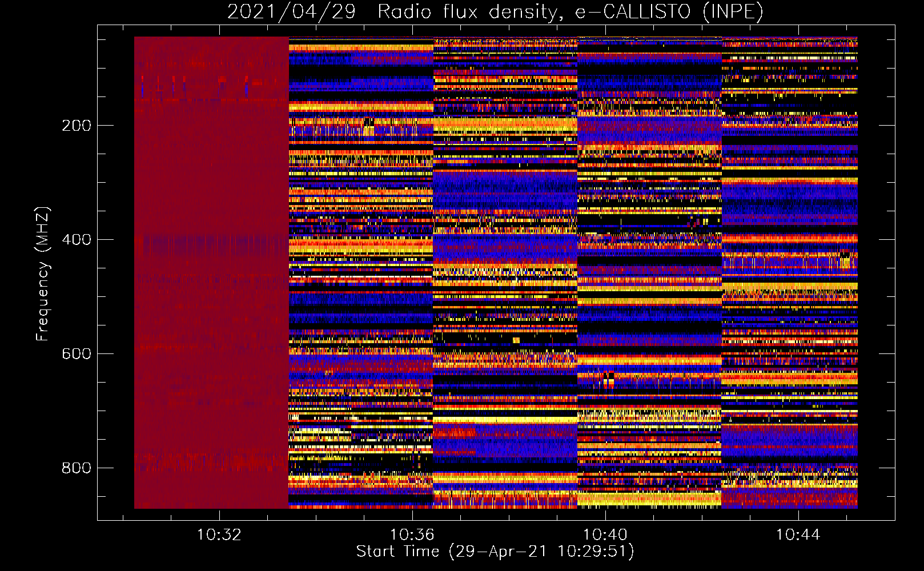This screenshot has width=924, height=571.
Task: Click the 'Frequency (MHZ)' axis label
Action: pyautogui.click(x=43, y=274)
